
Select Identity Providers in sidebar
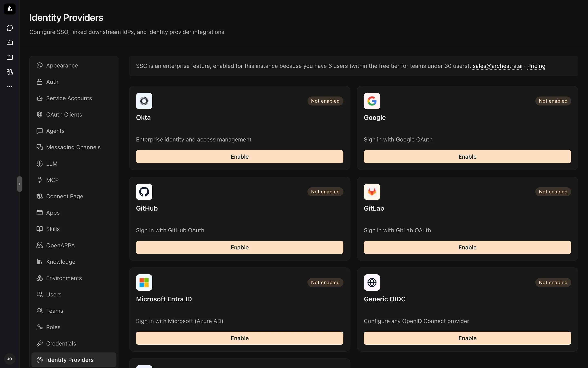point(74,360)
